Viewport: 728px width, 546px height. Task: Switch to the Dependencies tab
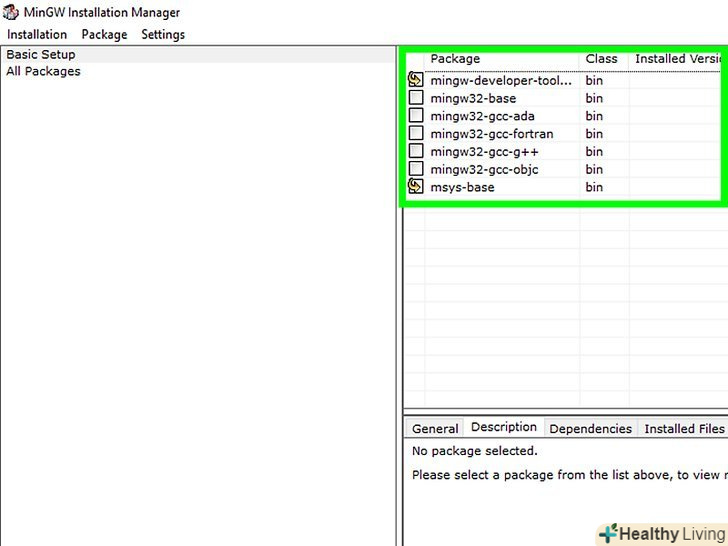(591, 429)
